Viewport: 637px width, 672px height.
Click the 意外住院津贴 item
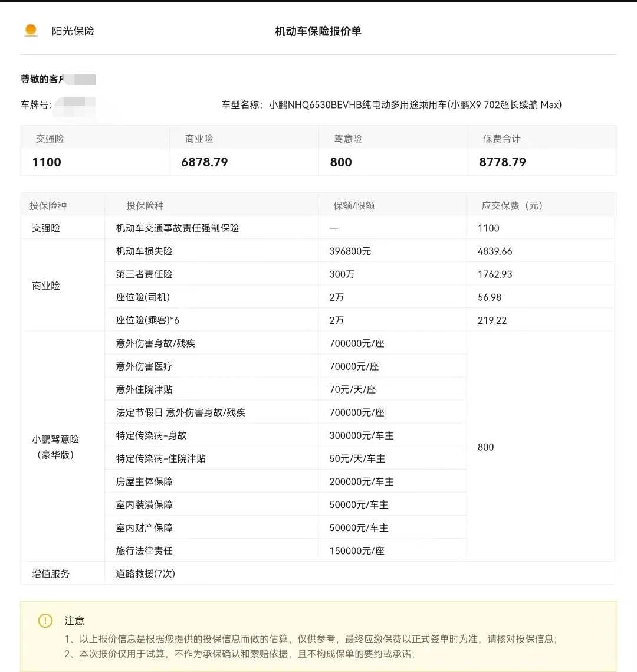point(145,389)
